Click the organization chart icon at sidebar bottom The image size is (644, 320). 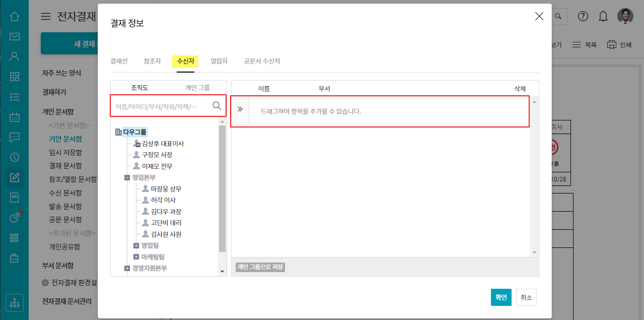[x=15, y=303]
